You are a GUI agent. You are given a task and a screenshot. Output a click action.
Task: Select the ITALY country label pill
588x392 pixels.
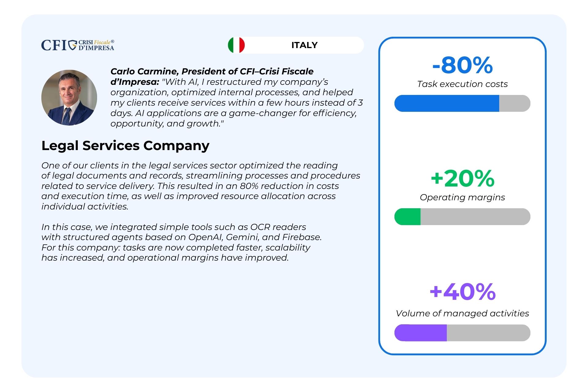(296, 45)
